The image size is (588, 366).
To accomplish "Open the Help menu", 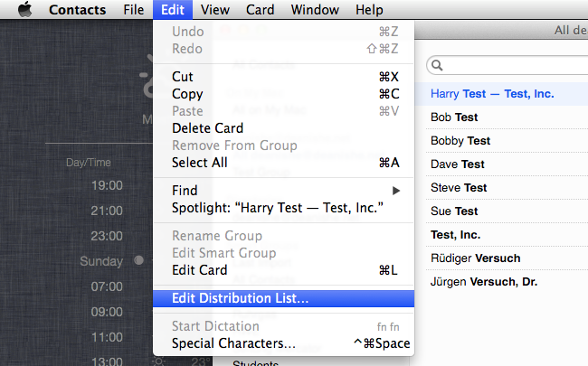I will coord(369,10).
